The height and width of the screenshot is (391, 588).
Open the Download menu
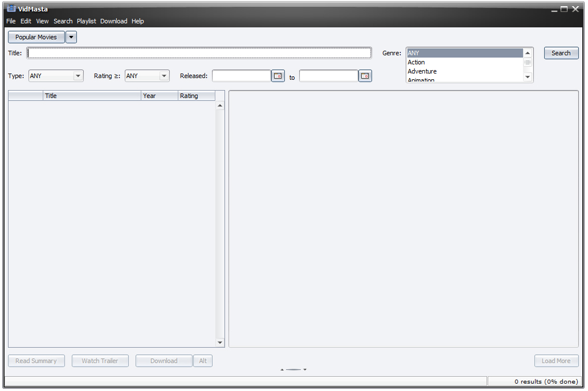click(x=113, y=21)
